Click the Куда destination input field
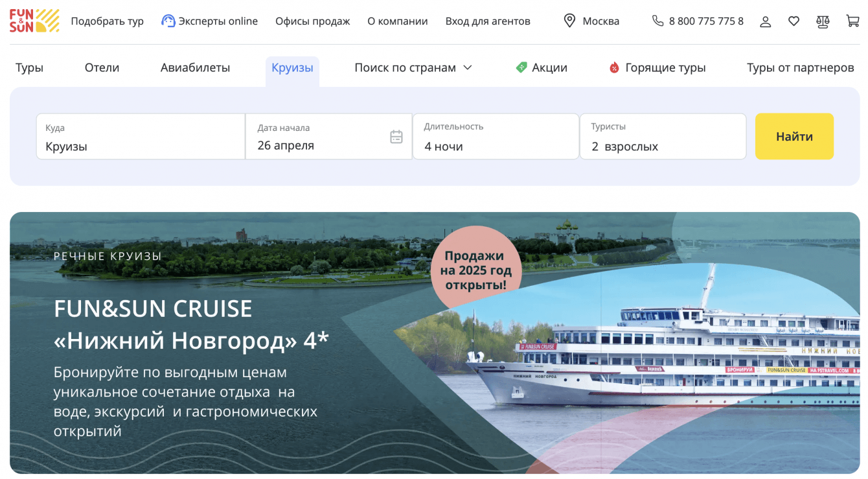 (x=141, y=136)
